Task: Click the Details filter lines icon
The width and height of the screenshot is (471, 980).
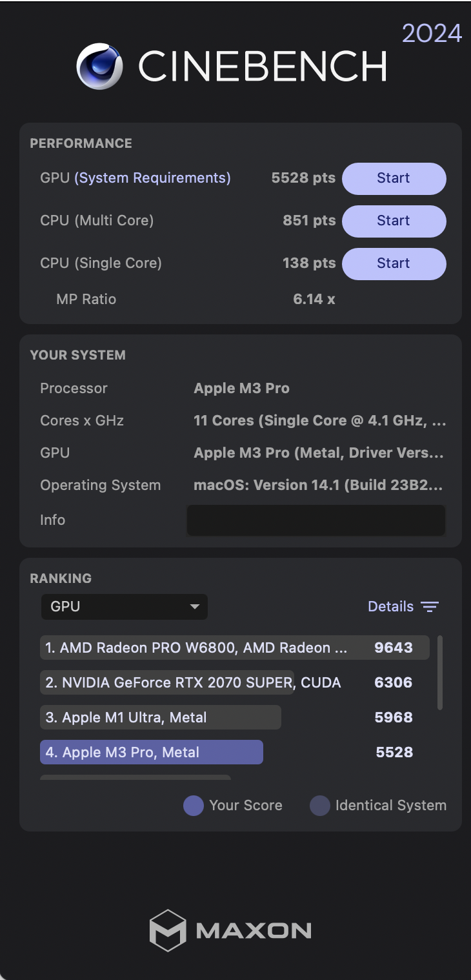Action: point(430,607)
